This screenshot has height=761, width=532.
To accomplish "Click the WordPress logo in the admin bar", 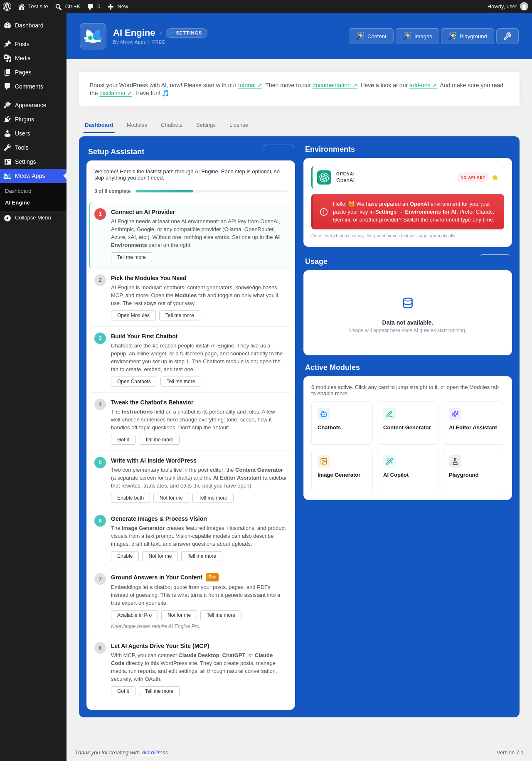I will [7, 7].
